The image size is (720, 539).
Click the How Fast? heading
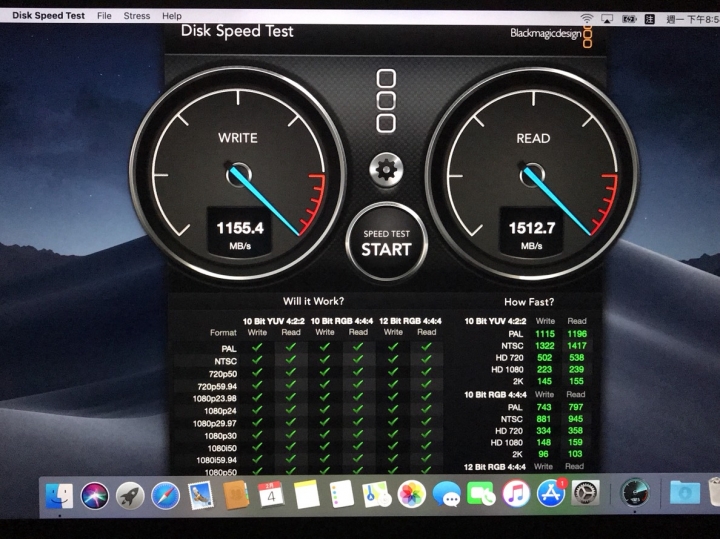pos(529,302)
